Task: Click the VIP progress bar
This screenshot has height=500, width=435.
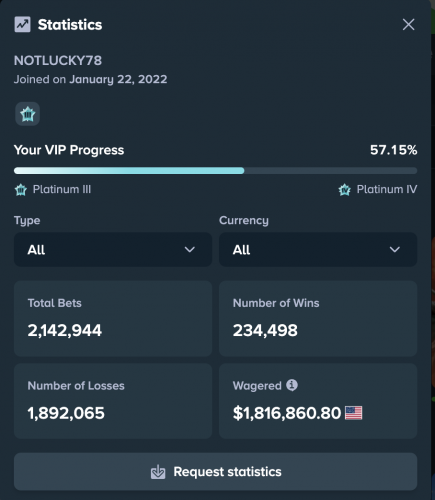Action: [x=215, y=171]
